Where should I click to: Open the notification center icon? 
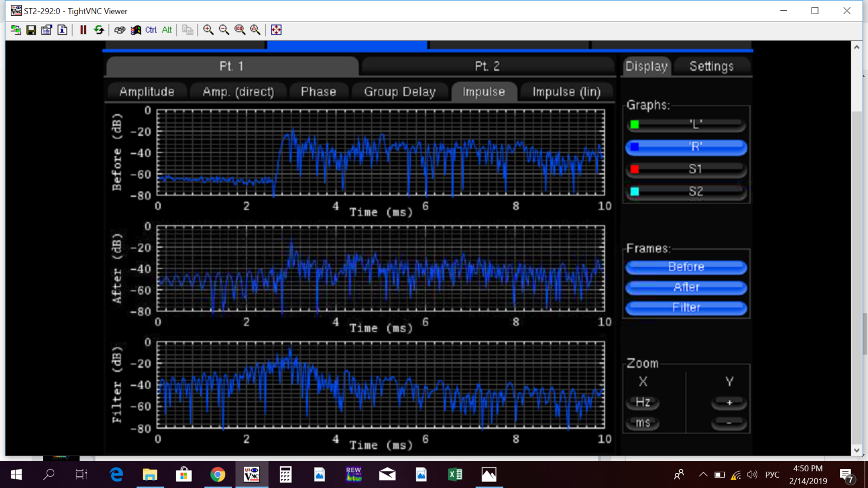pos(847,476)
